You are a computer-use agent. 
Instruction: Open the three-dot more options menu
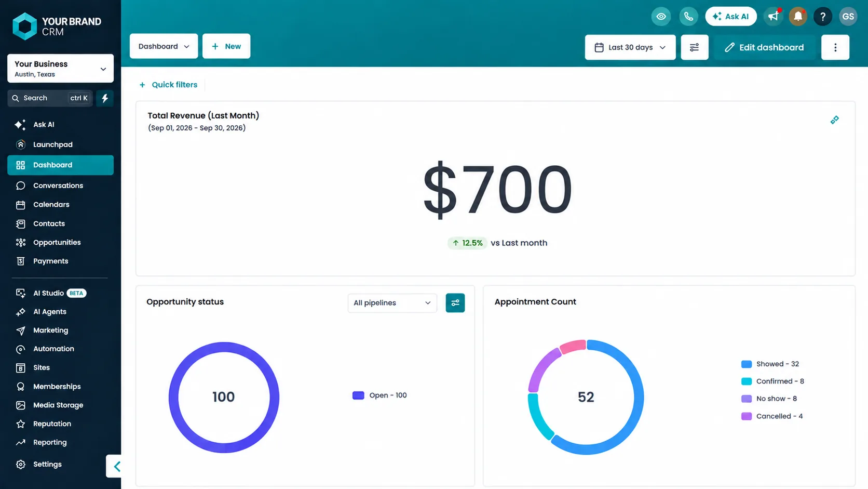(835, 47)
